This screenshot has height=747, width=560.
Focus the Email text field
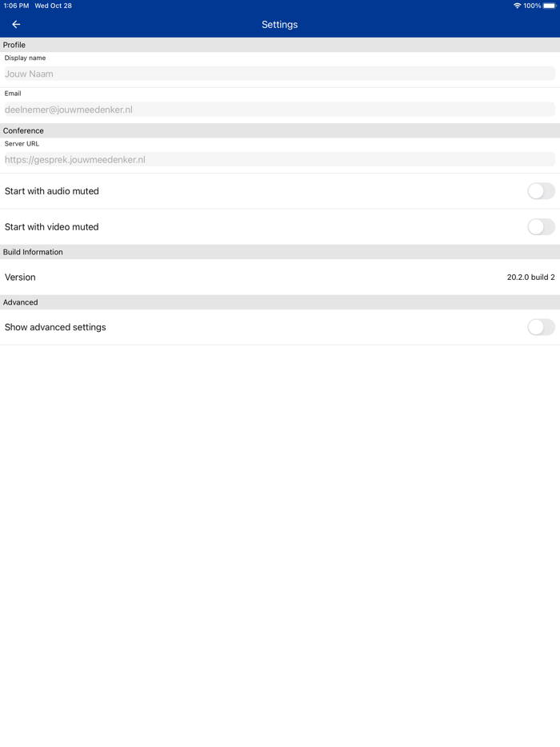click(x=279, y=110)
